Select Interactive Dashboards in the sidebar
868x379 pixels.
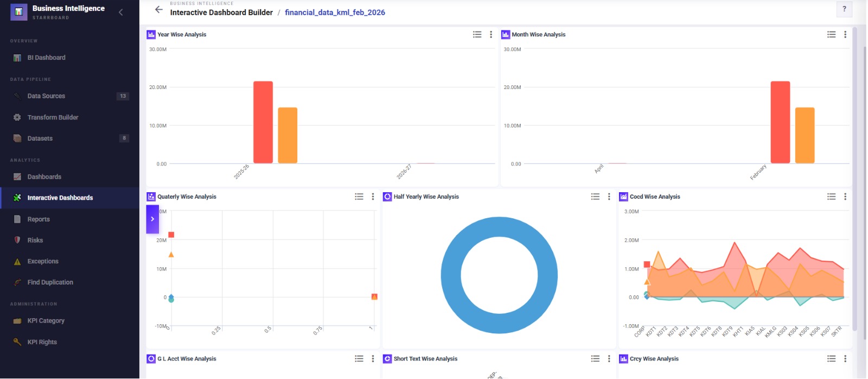(69, 198)
